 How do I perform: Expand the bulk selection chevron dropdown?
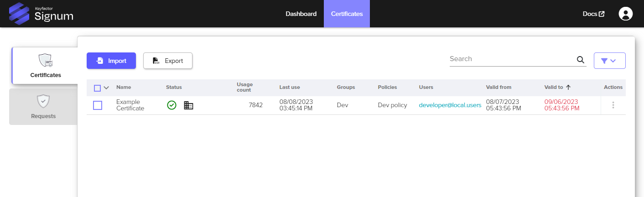point(106,88)
